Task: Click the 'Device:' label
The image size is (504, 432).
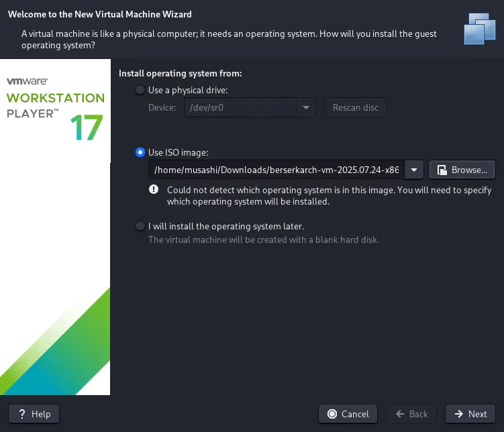Action: click(x=162, y=107)
